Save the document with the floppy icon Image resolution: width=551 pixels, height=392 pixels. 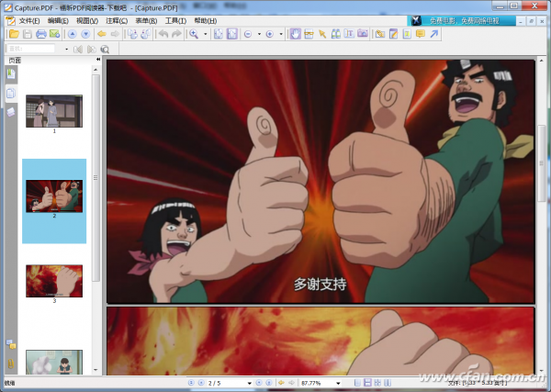(28, 34)
